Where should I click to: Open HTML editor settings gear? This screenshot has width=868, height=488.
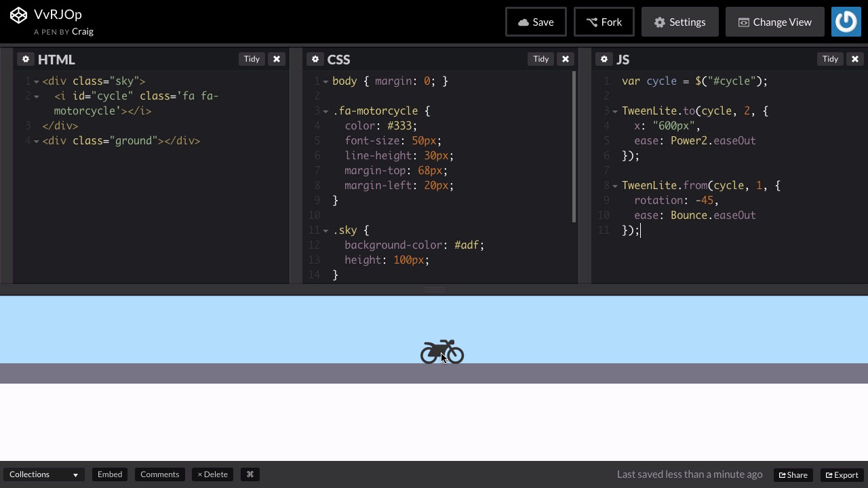click(x=26, y=59)
